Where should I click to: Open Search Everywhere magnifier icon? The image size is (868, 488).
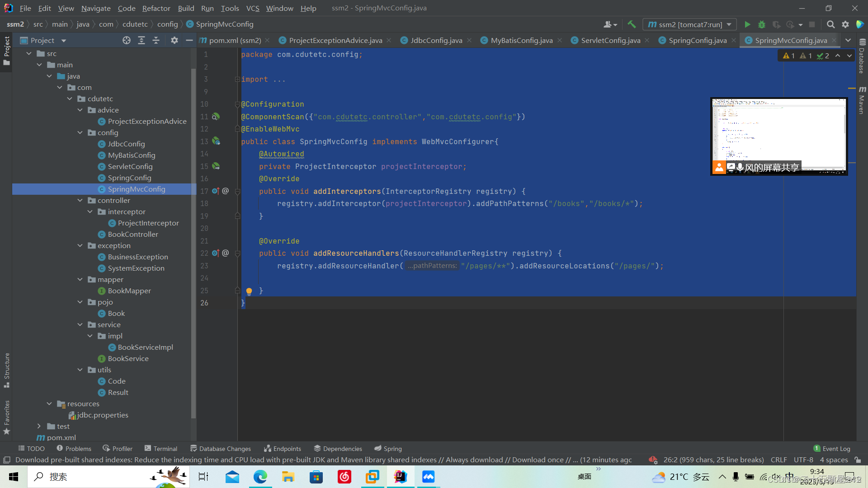pyautogui.click(x=830, y=24)
